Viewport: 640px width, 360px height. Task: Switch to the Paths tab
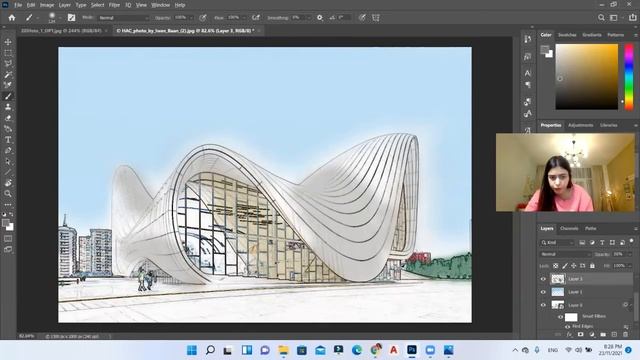591,229
